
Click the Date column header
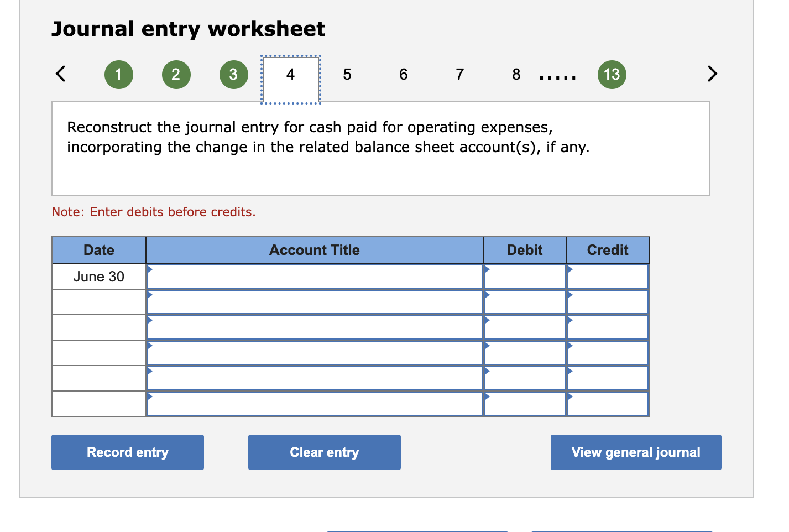99,250
